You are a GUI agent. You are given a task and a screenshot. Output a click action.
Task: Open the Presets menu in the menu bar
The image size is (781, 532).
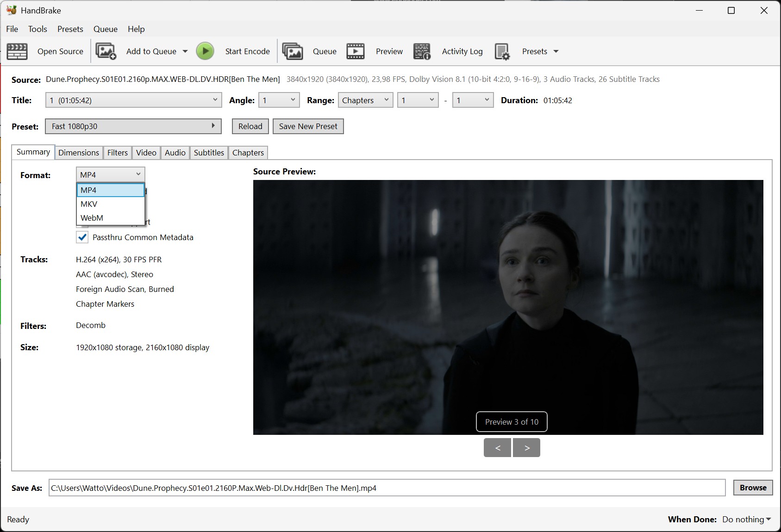(70, 29)
